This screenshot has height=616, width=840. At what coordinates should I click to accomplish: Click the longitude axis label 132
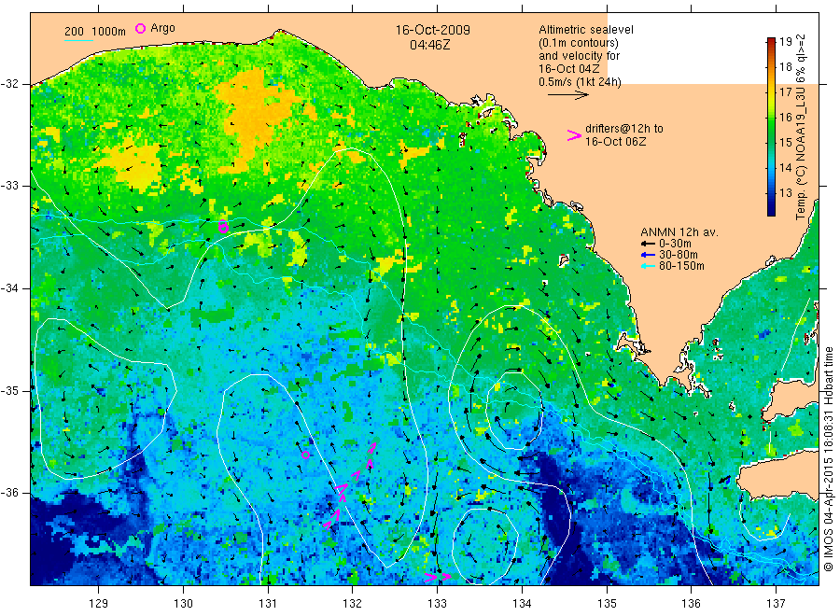point(352,604)
